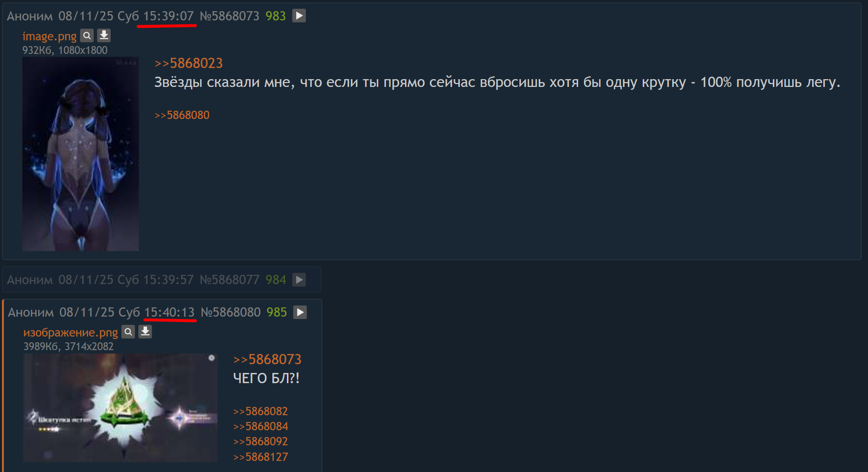The image size is (868, 472).
Task: Follow the reply link >>5868080 in the first post
Action: (x=182, y=115)
